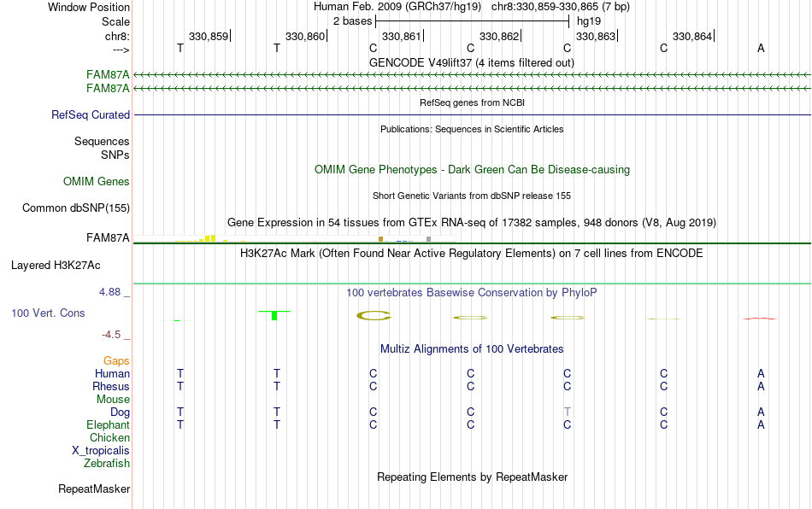
Task: Click the GTEx FAM87A expression label
Action: pyautogui.click(x=108, y=238)
